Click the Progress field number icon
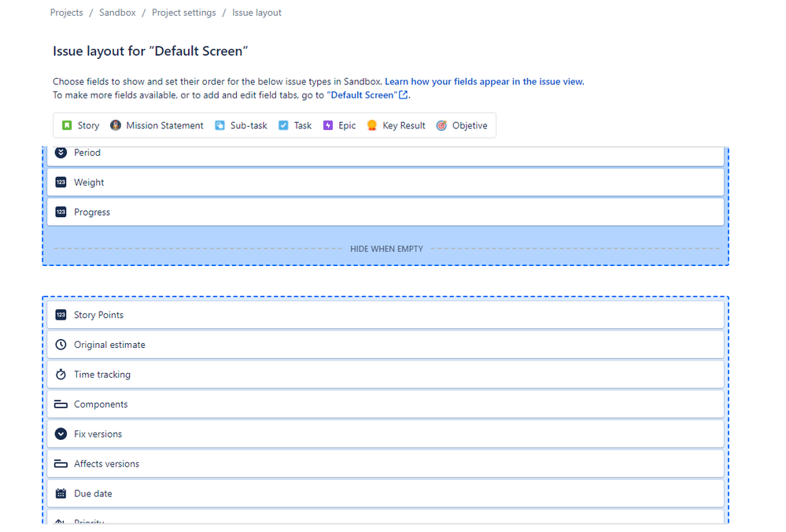Image resolution: width=786 pixels, height=532 pixels. (x=61, y=212)
